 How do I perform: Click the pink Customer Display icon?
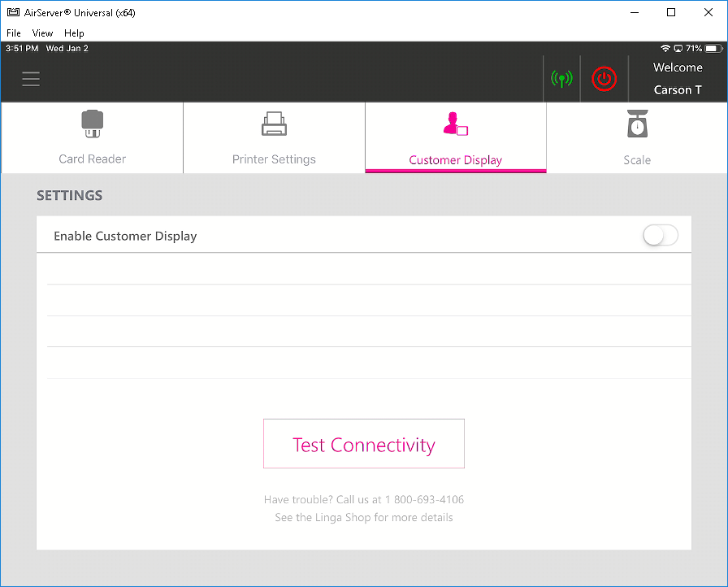[x=455, y=124]
